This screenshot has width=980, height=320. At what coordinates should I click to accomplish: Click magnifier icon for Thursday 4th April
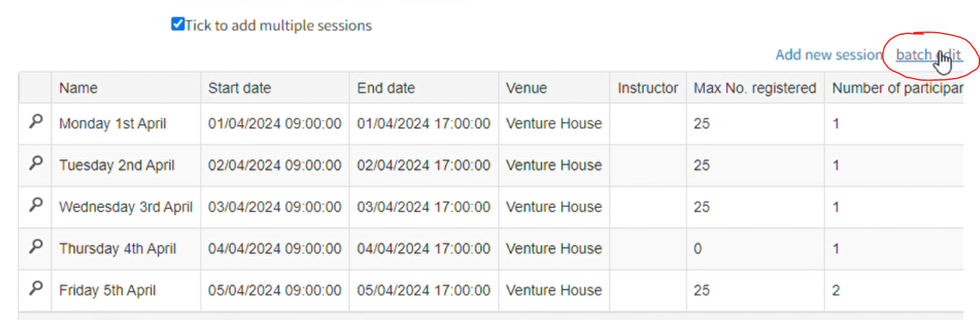coord(36,247)
